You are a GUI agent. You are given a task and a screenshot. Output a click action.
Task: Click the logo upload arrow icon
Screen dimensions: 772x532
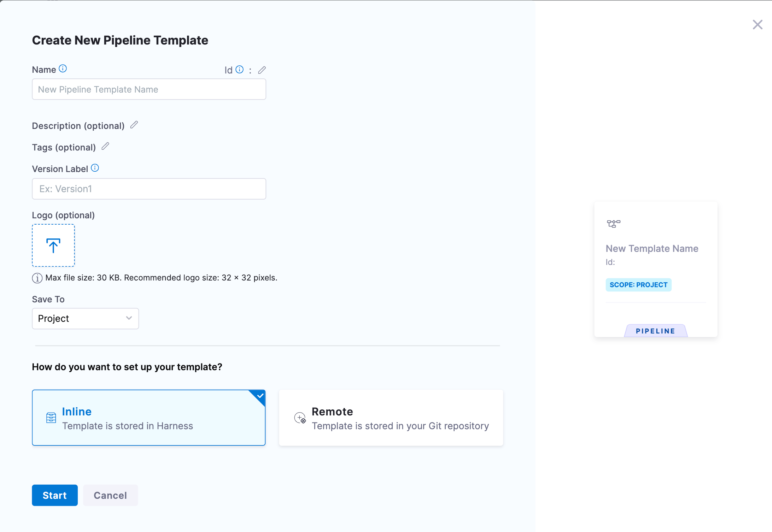click(x=53, y=246)
